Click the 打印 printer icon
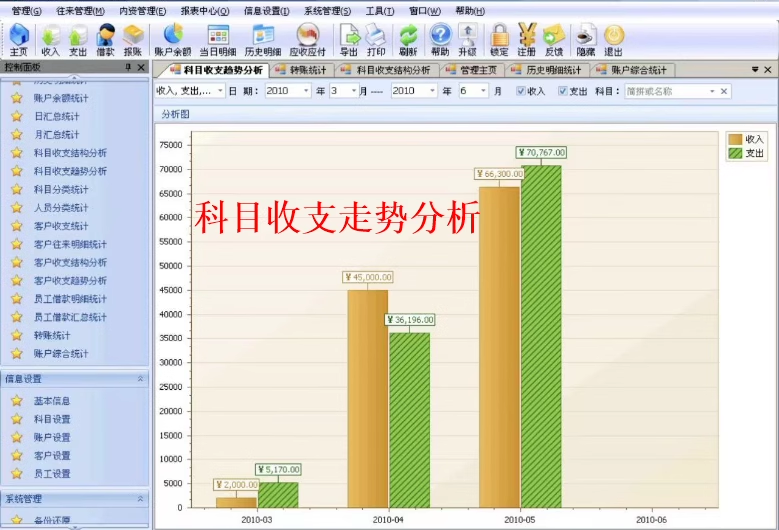 376,39
